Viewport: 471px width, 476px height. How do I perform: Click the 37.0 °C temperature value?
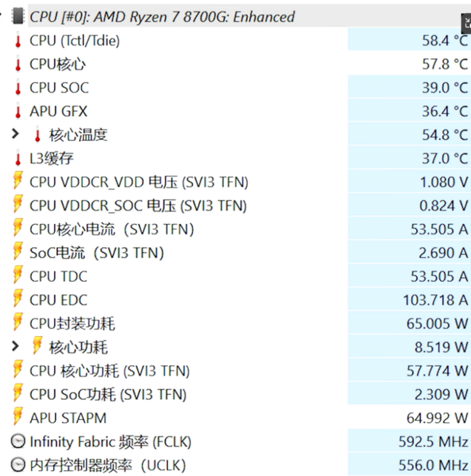(x=445, y=158)
